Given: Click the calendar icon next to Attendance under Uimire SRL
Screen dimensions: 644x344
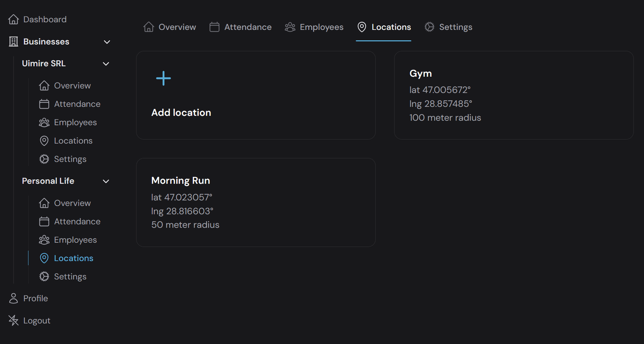Looking at the screenshot, I should pos(44,104).
